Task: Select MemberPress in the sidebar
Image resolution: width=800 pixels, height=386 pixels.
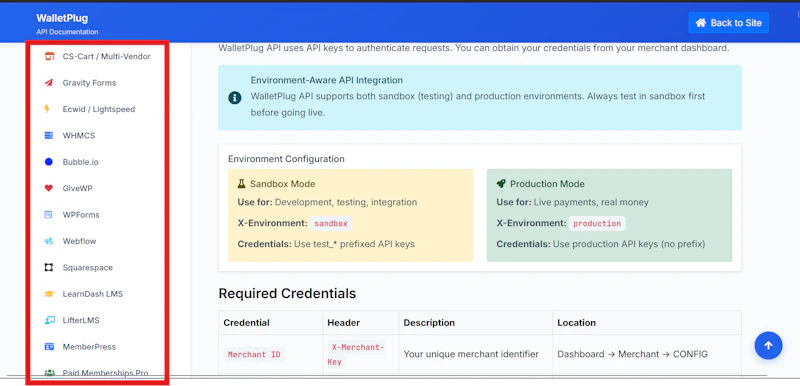Action: click(89, 347)
